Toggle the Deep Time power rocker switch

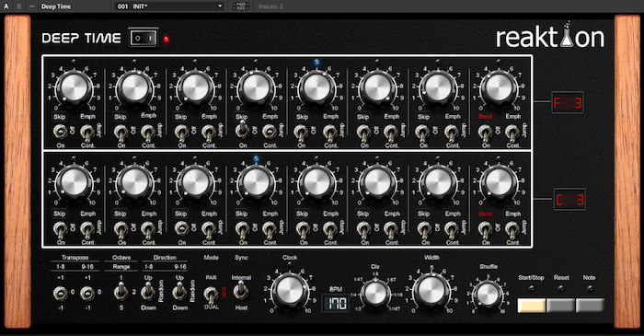pos(144,38)
